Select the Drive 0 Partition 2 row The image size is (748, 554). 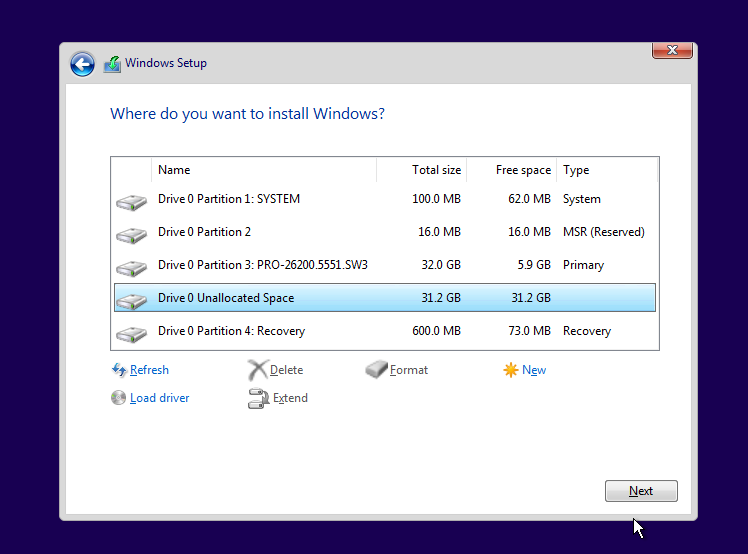click(385, 232)
